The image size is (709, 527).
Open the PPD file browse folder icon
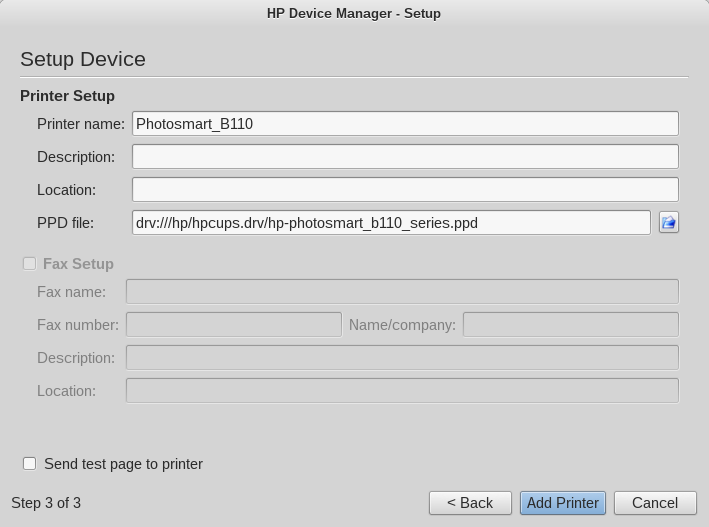pyautogui.click(x=669, y=223)
